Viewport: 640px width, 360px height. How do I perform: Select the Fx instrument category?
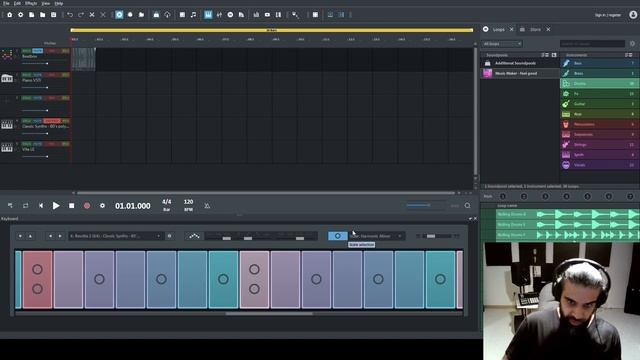[600, 94]
